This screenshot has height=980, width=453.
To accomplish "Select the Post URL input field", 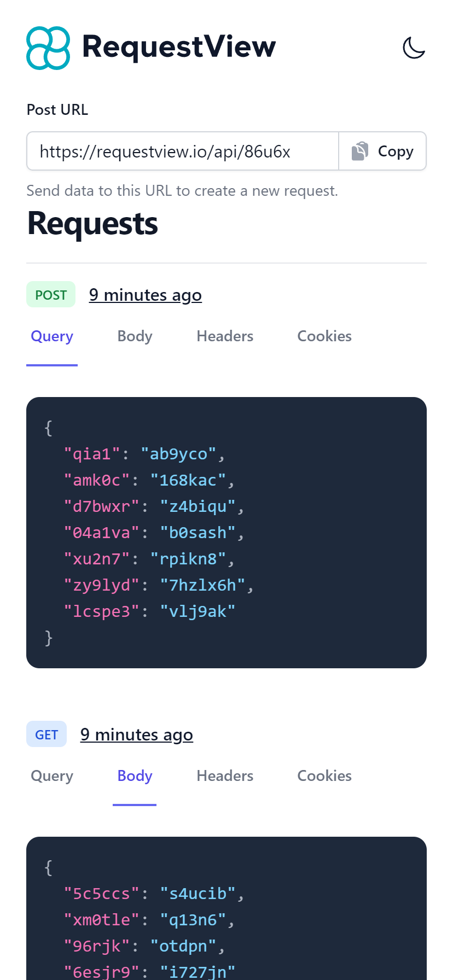I will pos(183,151).
